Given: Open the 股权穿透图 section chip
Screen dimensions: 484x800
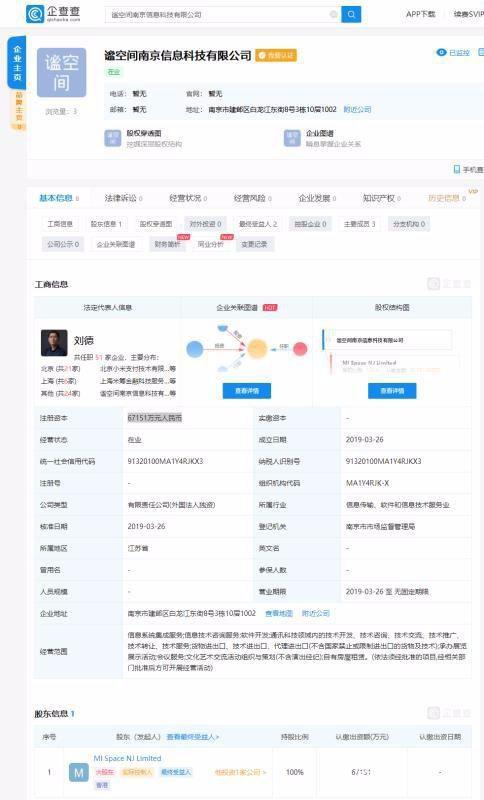Looking at the screenshot, I should point(156,224).
